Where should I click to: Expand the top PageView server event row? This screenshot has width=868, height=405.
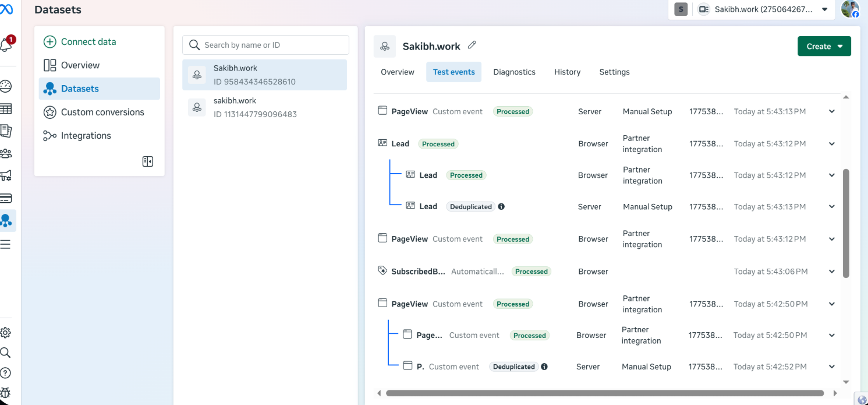[x=832, y=111]
